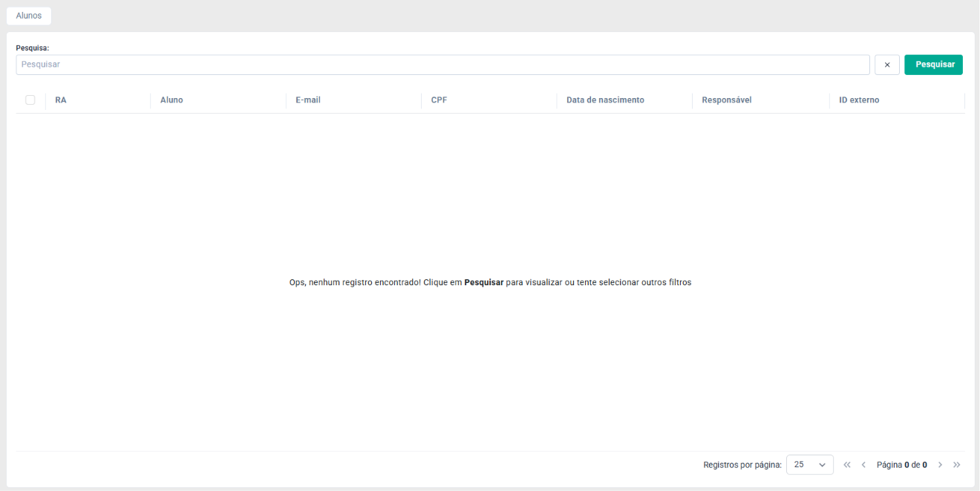Jump to the last page with double-right arrows

click(x=957, y=465)
